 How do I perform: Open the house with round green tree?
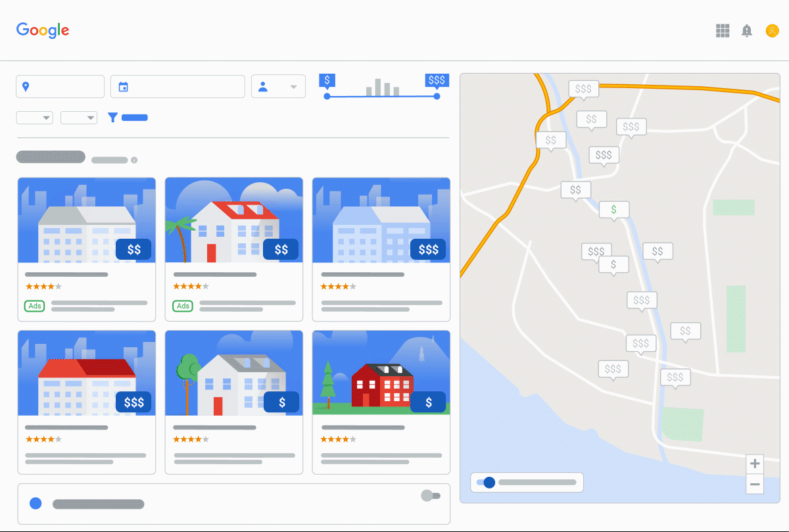click(x=234, y=373)
